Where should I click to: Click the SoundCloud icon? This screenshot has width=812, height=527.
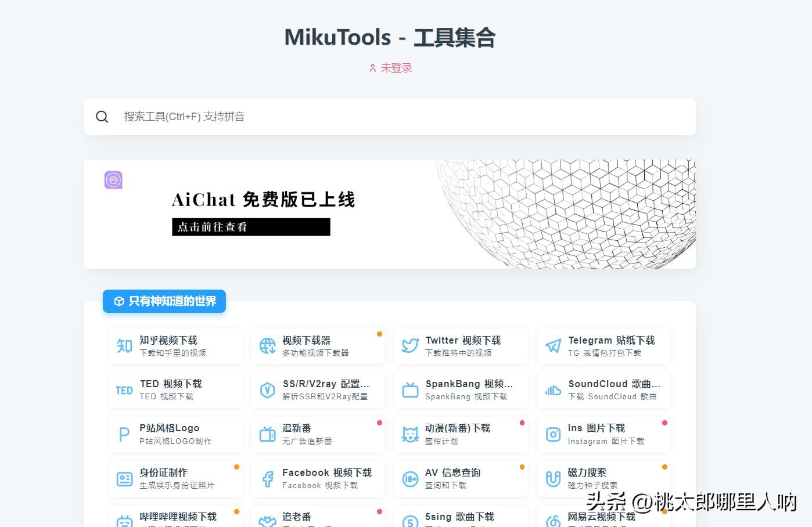coord(553,391)
